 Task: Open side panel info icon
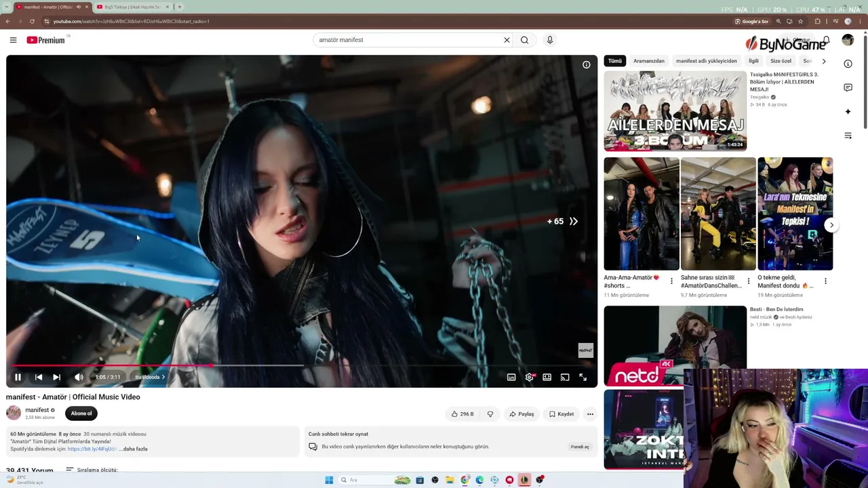(x=848, y=64)
